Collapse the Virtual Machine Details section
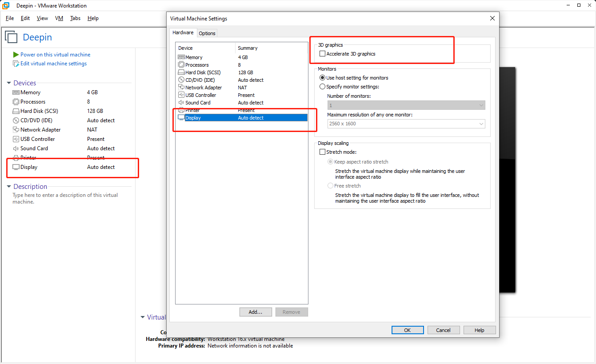 click(143, 317)
